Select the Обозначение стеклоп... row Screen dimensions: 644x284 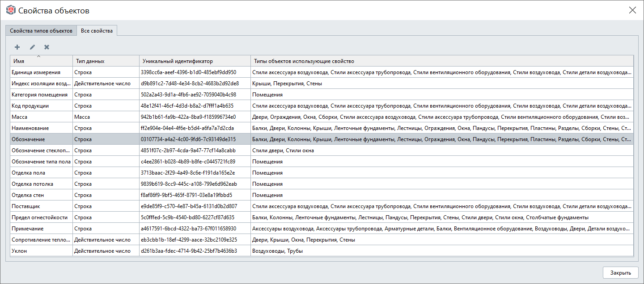tap(322, 150)
